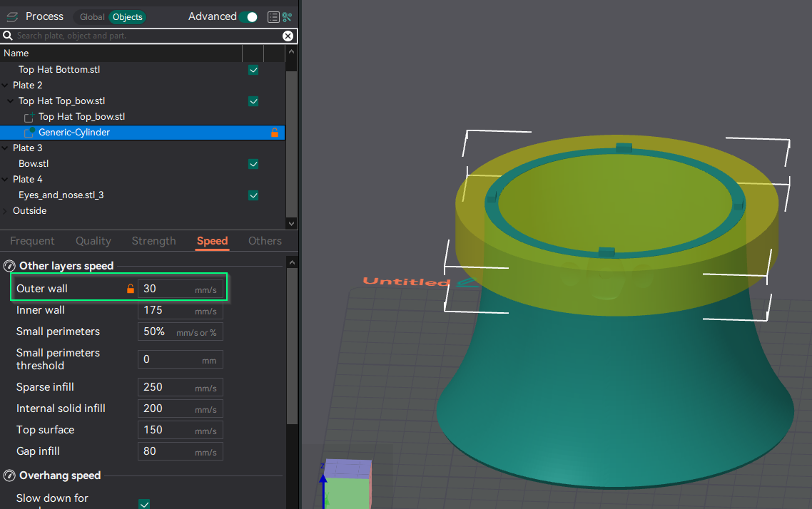The height and width of the screenshot is (509, 812).
Task: Uncheck the Bow.stl printable checkbox
Action: (253, 164)
